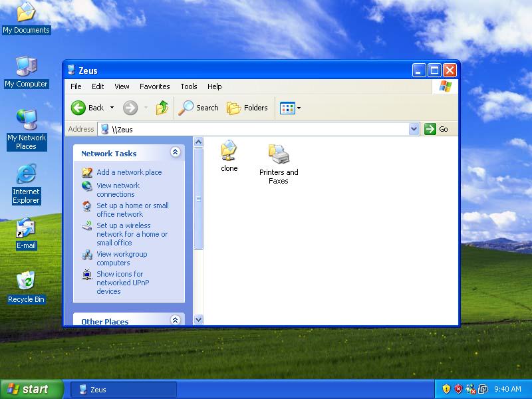The height and width of the screenshot is (399, 532).
Task: Collapse the Network Tasks panel
Action: (176, 152)
